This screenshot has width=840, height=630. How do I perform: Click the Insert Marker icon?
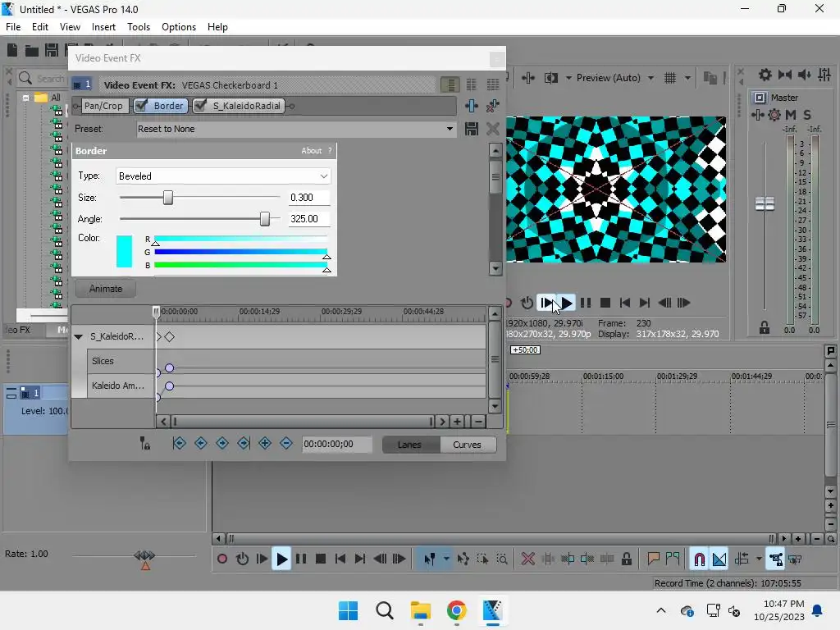coord(653,559)
